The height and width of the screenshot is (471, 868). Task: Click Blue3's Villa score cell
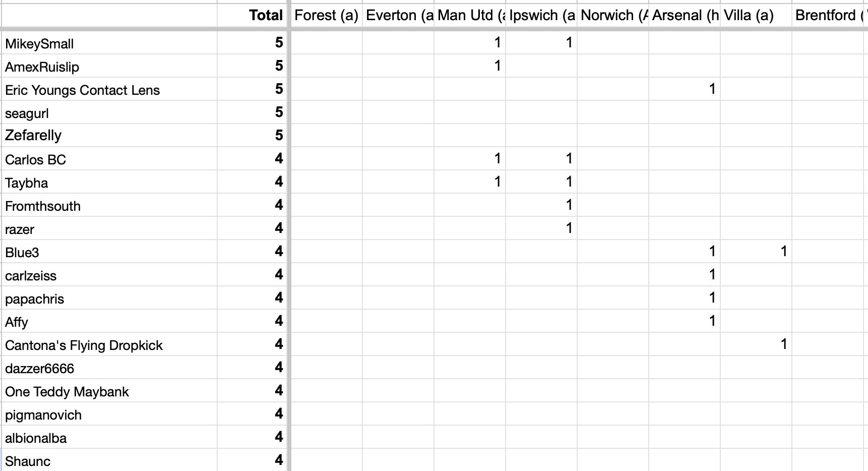point(756,252)
